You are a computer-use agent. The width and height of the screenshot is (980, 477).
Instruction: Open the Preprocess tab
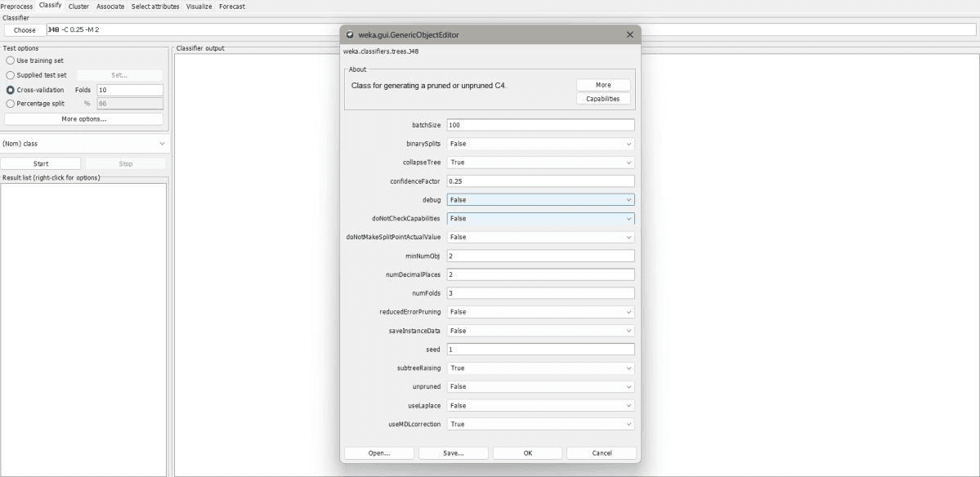click(16, 7)
